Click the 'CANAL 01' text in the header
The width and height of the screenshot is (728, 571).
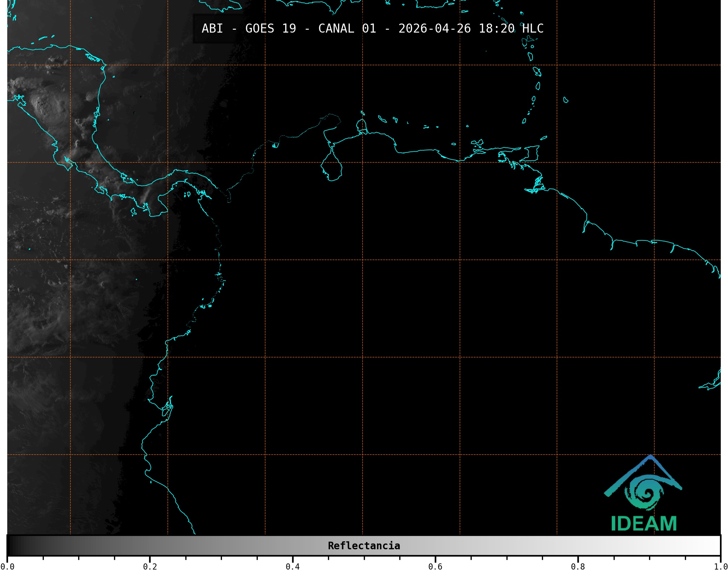[x=347, y=29]
